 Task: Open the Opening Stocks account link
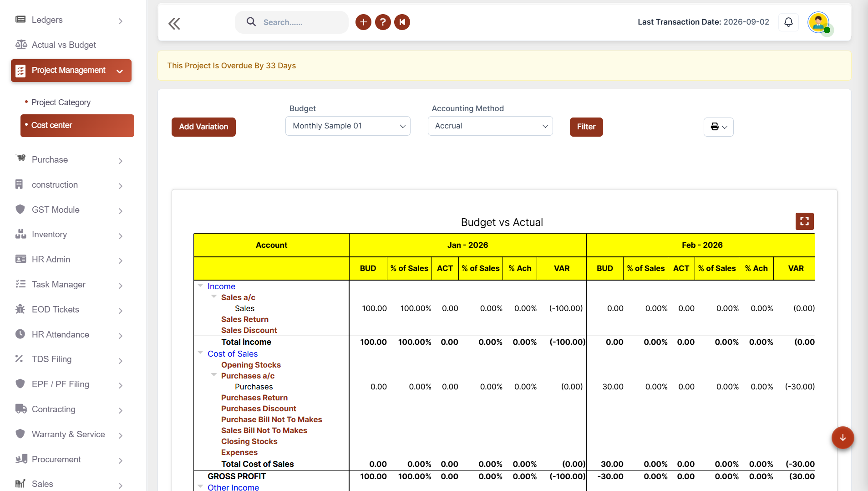click(x=251, y=365)
